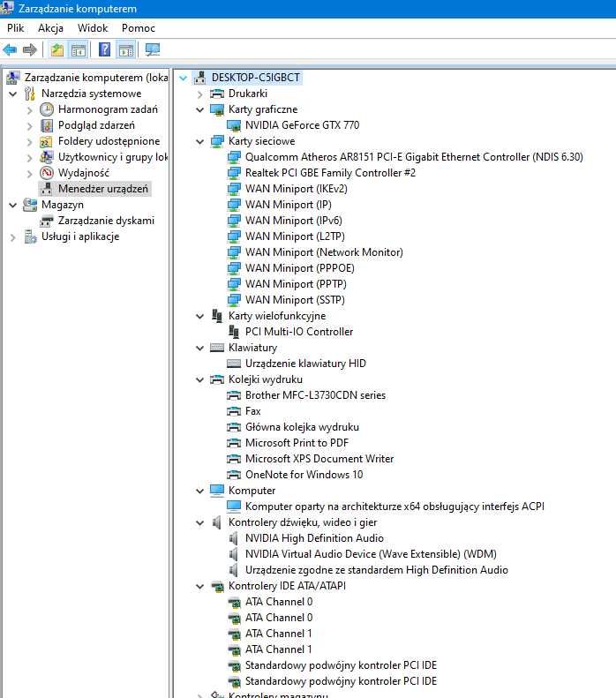
Task: Collapse the Karty sieciowe category
Action: tap(199, 141)
